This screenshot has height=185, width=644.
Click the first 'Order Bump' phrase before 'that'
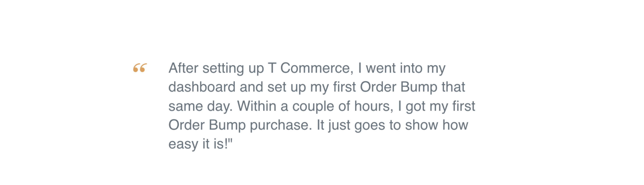pos(398,87)
